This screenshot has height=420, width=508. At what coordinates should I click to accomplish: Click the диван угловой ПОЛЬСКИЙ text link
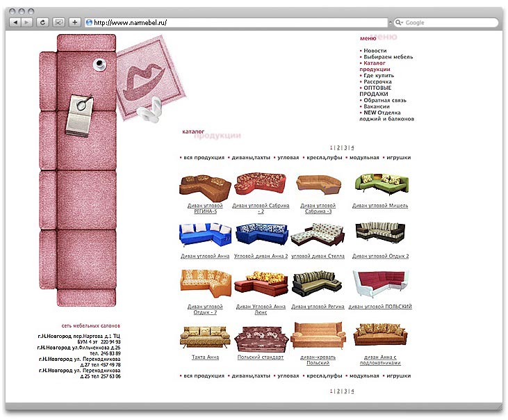(380, 307)
